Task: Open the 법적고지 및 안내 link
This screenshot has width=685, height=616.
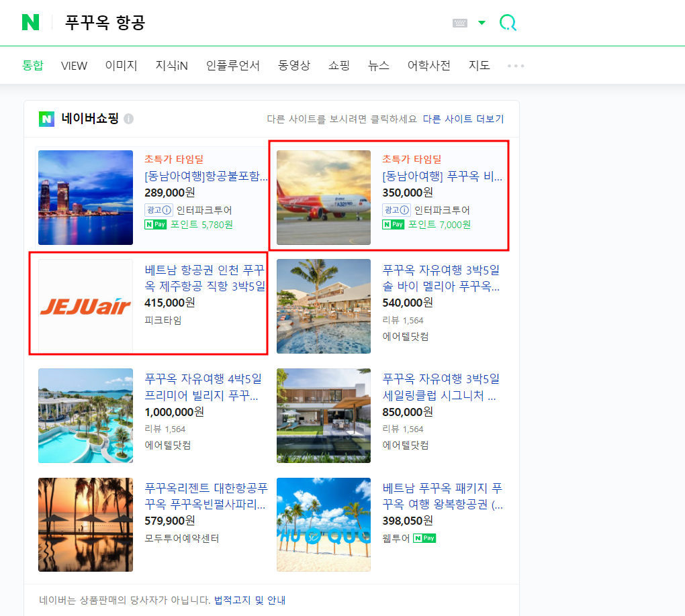Action: [x=249, y=601]
